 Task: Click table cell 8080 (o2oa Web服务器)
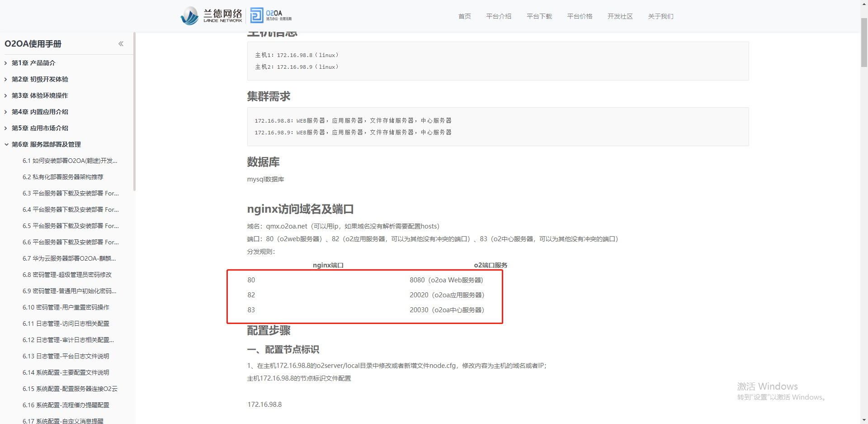[447, 280]
